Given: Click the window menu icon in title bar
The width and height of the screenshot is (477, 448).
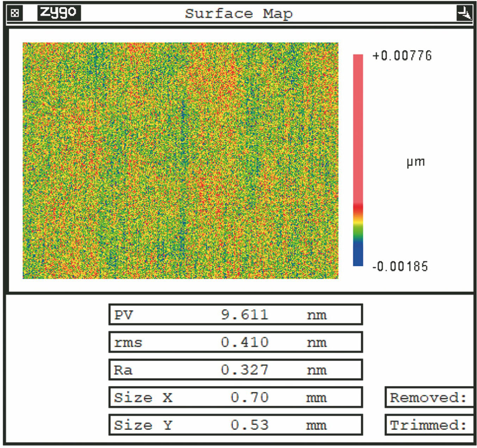Looking at the screenshot, I should click(x=14, y=13).
